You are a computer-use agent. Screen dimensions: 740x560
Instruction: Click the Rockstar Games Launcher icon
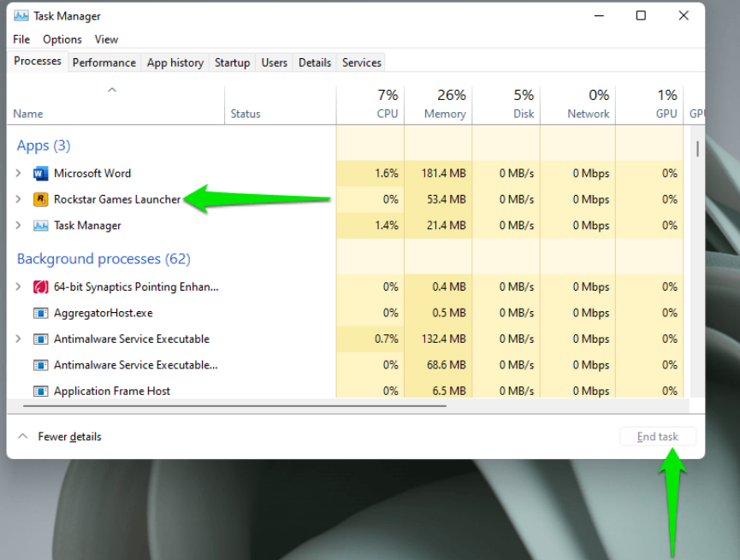pos(40,199)
